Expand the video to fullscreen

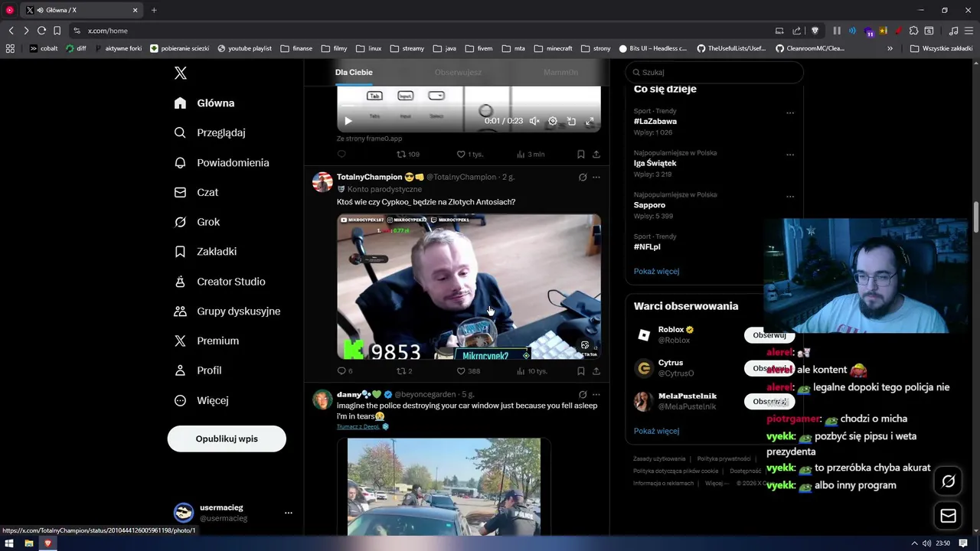point(590,121)
